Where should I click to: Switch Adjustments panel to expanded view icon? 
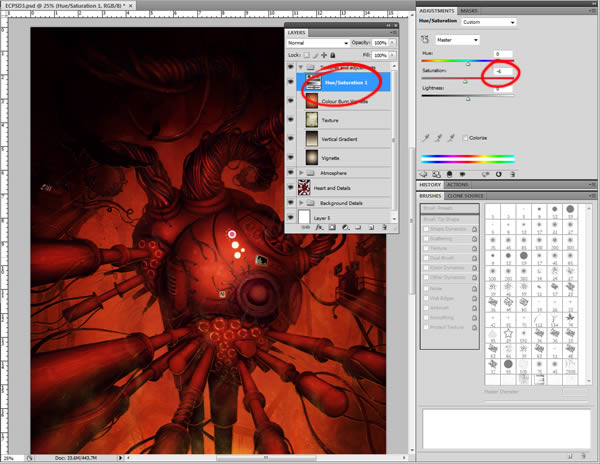tap(437, 174)
